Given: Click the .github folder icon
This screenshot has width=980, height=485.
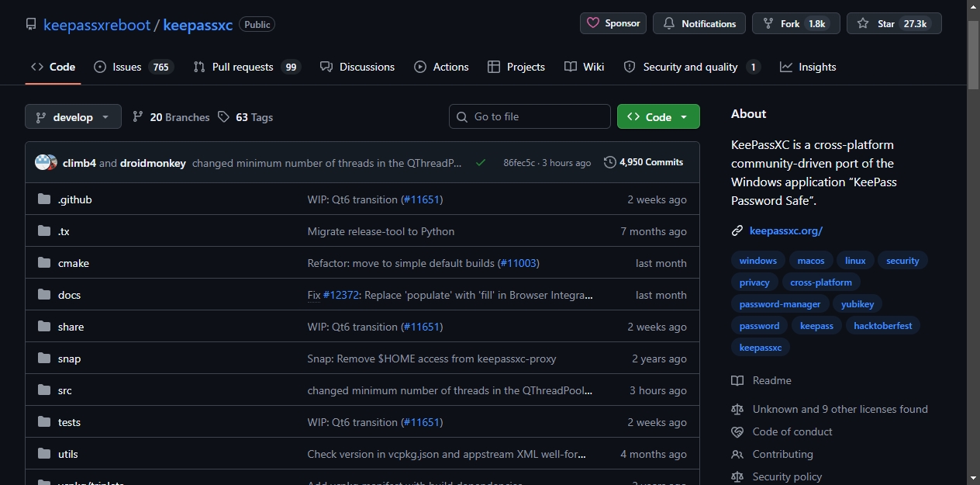Looking at the screenshot, I should pyautogui.click(x=44, y=199).
